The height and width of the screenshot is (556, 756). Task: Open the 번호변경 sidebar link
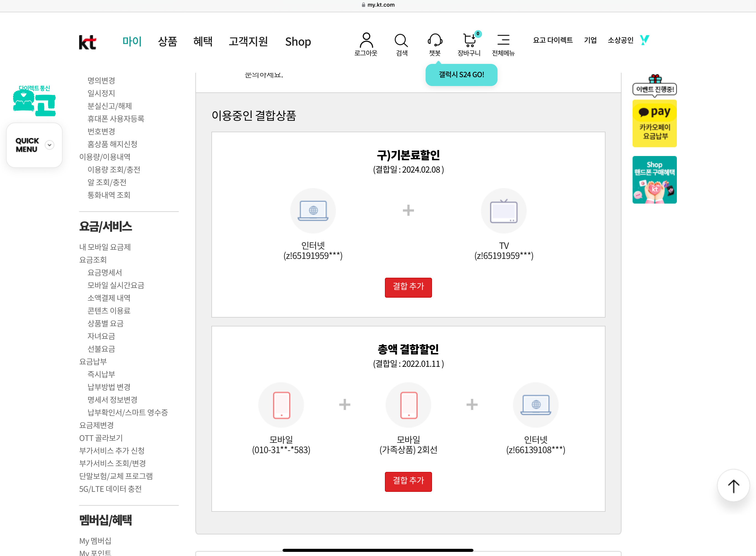[101, 131]
